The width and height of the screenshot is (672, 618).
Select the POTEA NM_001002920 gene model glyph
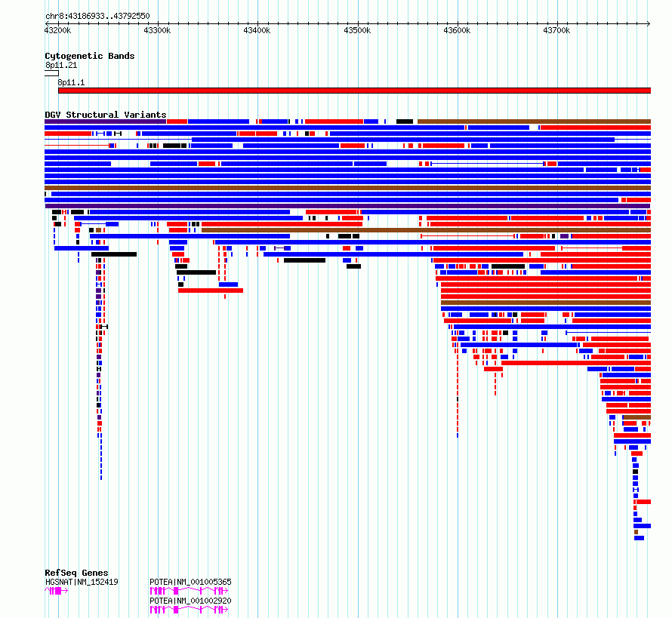click(x=189, y=610)
